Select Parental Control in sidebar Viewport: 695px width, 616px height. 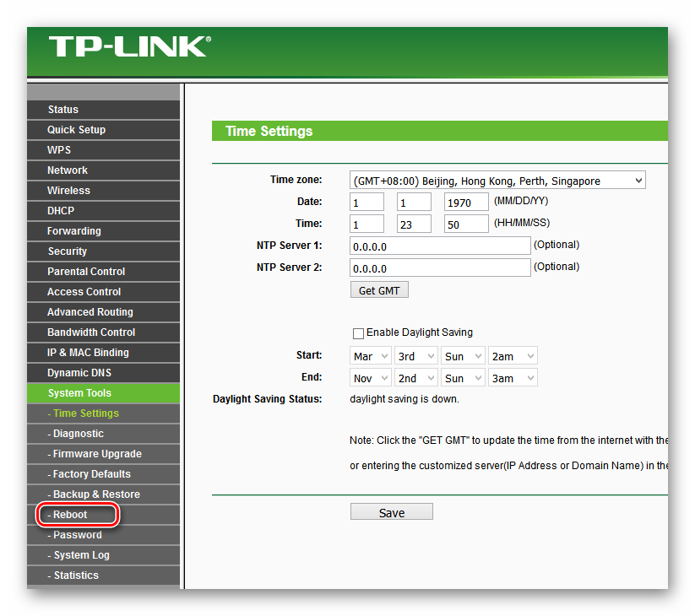[86, 272]
